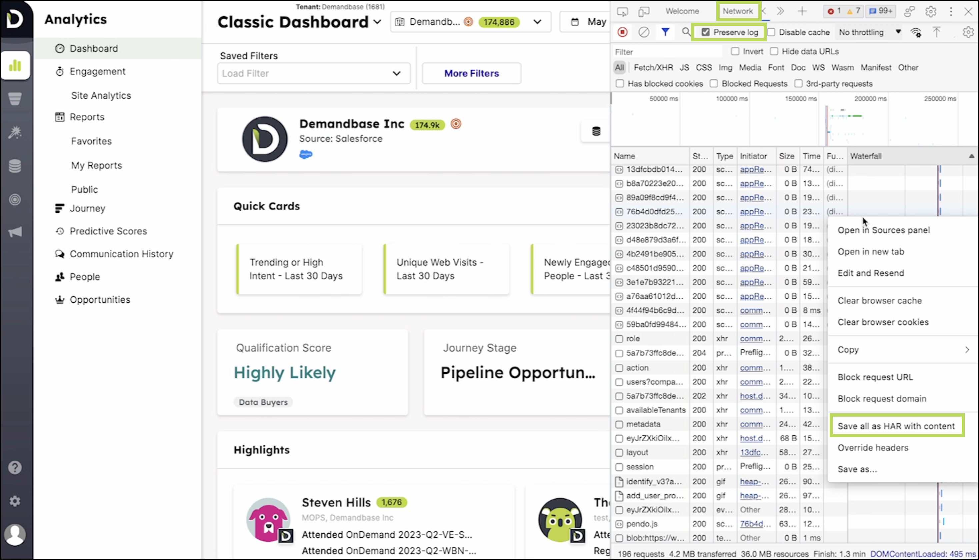Open the No throttling dropdown

(x=869, y=32)
